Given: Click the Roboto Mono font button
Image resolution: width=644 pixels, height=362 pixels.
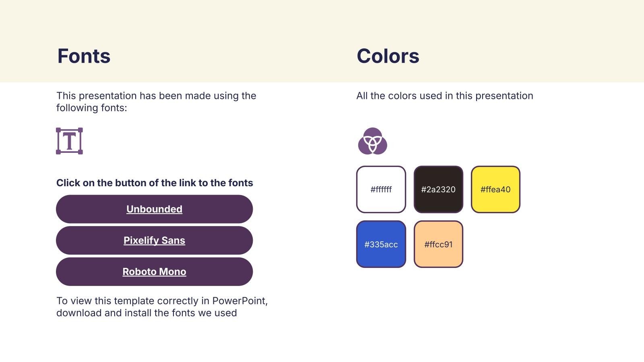Looking at the screenshot, I should tap(154, 272).
